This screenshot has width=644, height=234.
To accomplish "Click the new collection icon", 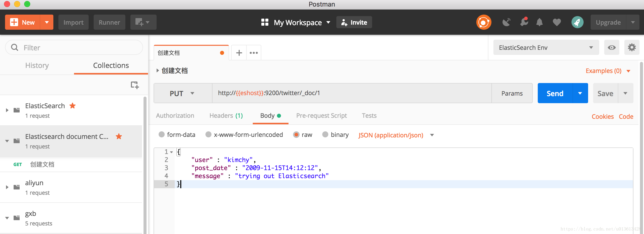I will point(135,85).
